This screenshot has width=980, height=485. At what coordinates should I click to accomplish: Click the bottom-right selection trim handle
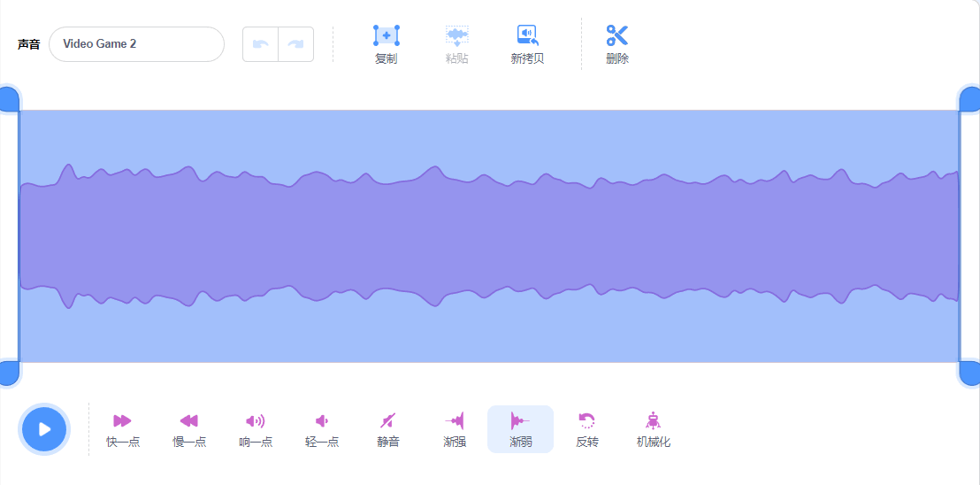tap(970, 373)
